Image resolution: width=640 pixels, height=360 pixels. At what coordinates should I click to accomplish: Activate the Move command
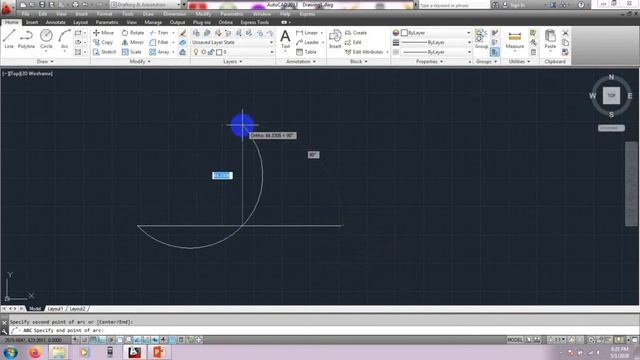click(x=103, y=33)
